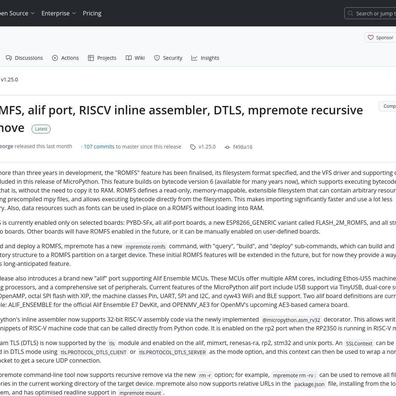This screenshot has width=396, height=396.
Task: Click the tag icon beside v1.25.0
Action: pyautogui.click(x=193, y=147)
